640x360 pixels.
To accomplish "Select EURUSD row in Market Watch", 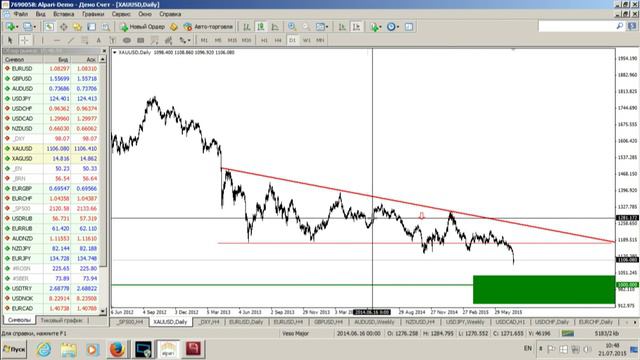I will 51,69.
